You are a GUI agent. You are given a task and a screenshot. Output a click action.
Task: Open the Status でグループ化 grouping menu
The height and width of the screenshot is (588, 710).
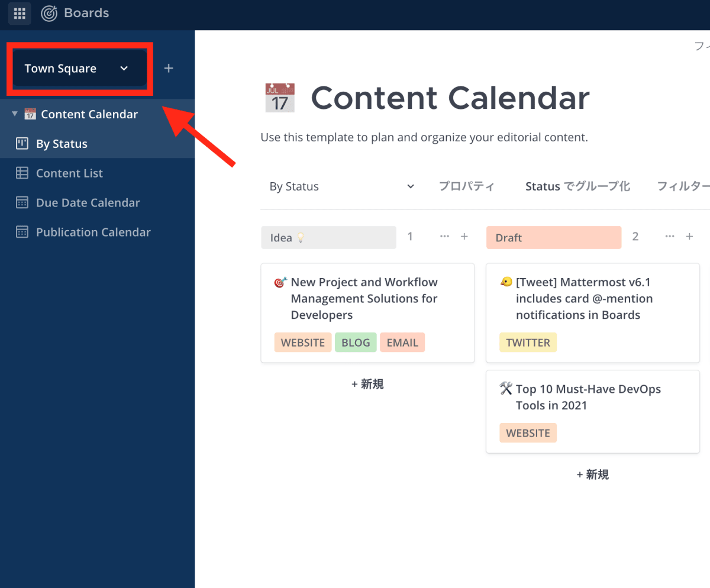pyautogui.click(x=578, y=186)
